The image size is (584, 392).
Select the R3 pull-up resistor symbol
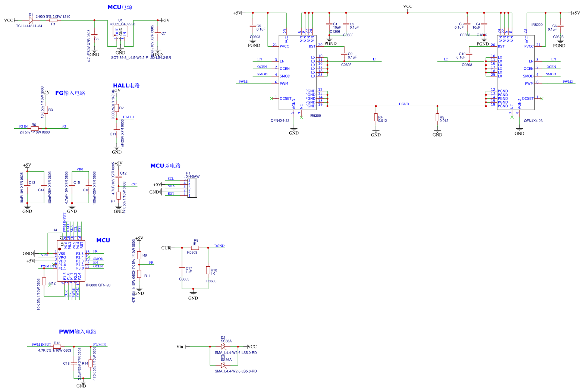[46, 110]
